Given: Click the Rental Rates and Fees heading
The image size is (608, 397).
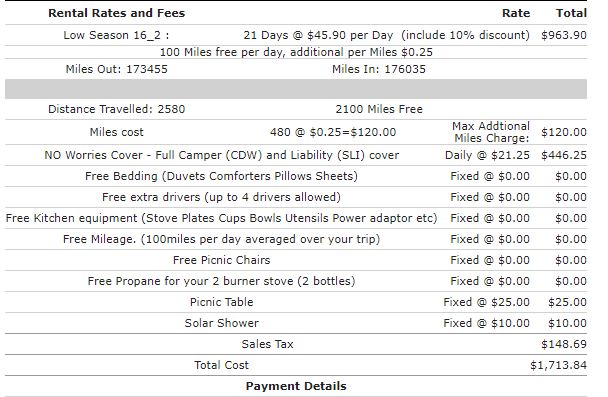Looking at the screenshot, I should (x=116, y=13).
